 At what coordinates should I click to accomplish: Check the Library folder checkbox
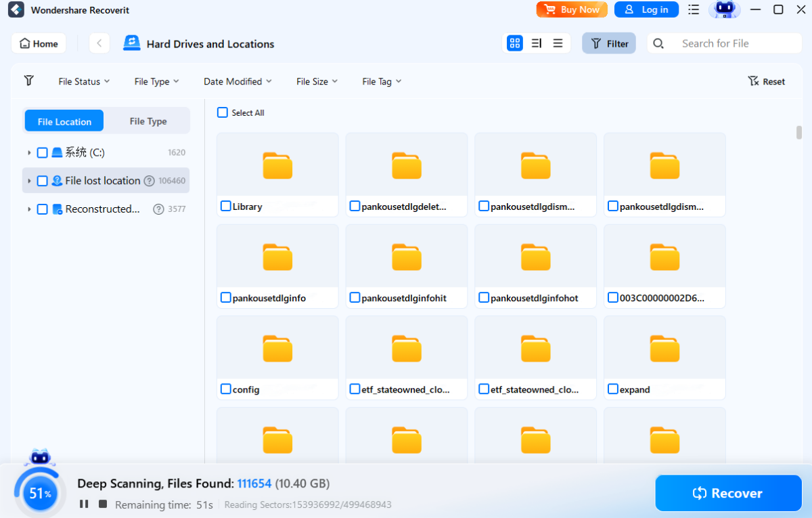click(x=225, y=206)
